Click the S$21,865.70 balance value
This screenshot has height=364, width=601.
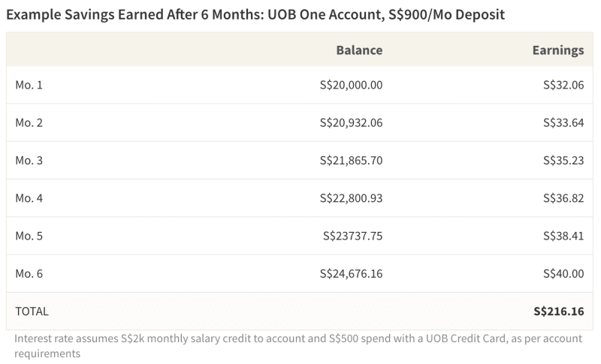point(351,161)
